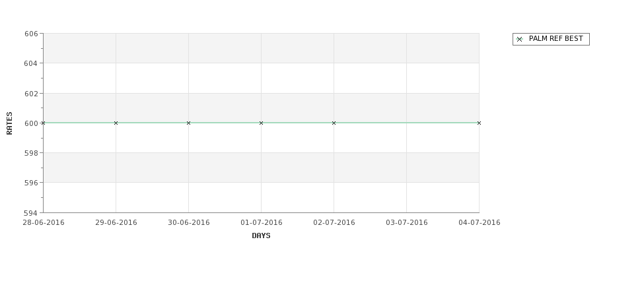The height and width of the screenshot is (283, 644).
Task: Click green line between 02-07 and 04-07 markers
Action: tap(407, 123)
